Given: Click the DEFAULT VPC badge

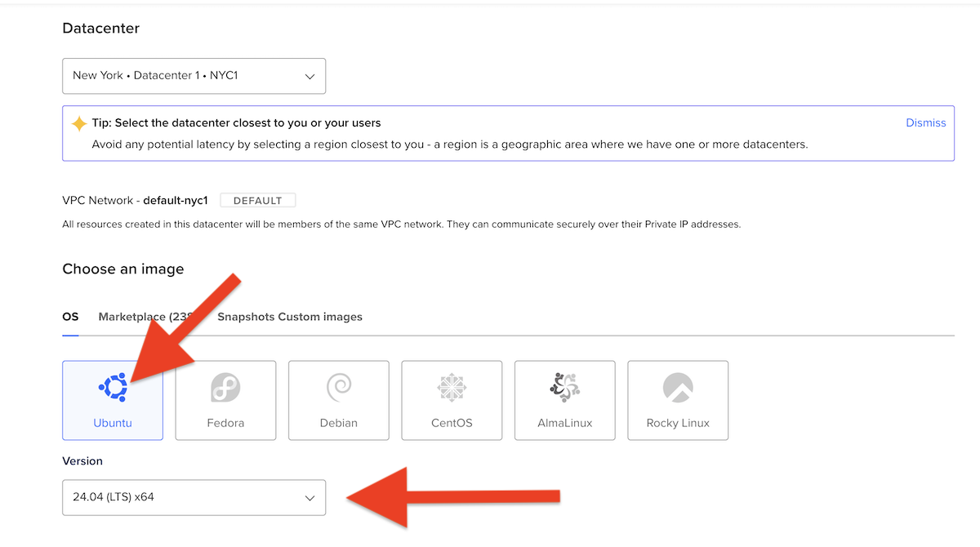Looking at the screenshot, I should tap(258, 201).
